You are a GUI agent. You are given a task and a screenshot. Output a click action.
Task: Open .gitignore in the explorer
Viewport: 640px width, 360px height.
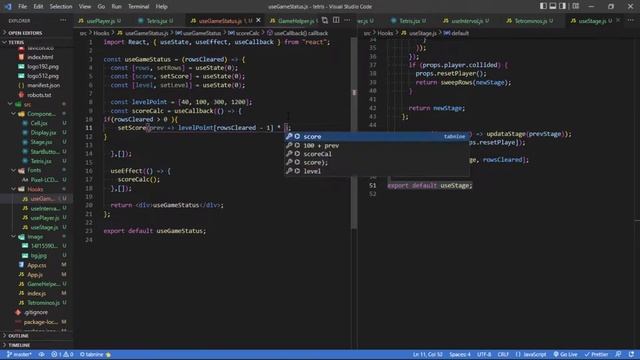(x=36, y=312)
